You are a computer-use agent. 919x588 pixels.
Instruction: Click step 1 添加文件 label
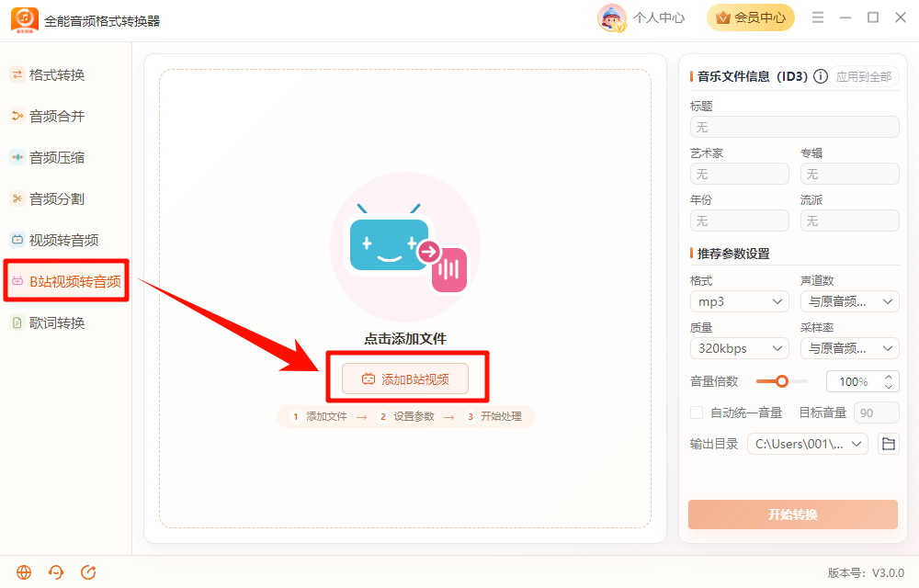click(x=326, y=416)
